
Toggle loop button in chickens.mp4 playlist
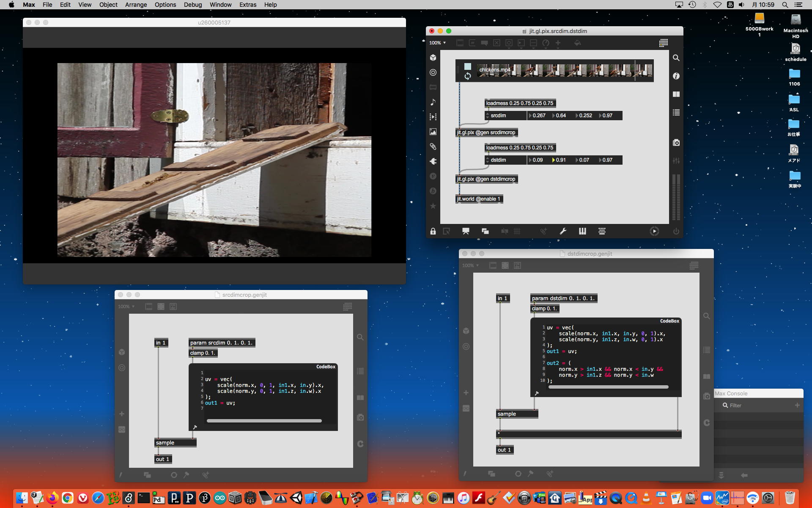coord(467,76)
